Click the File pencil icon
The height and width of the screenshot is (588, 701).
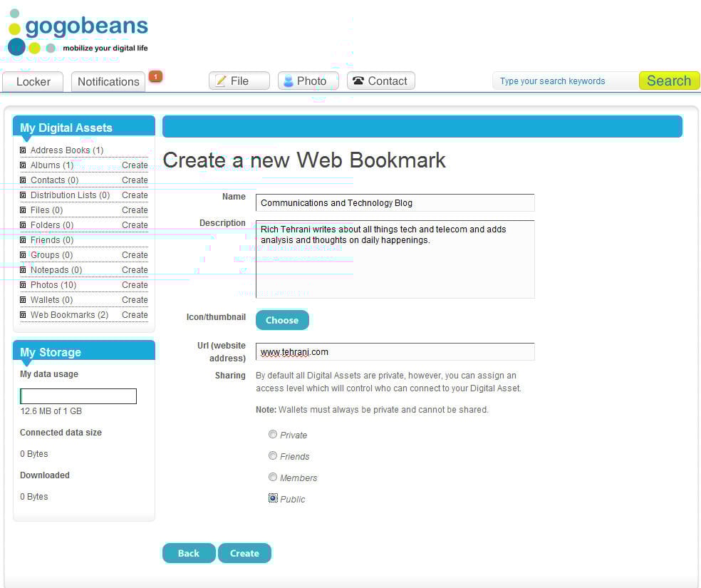click(221, 81)
